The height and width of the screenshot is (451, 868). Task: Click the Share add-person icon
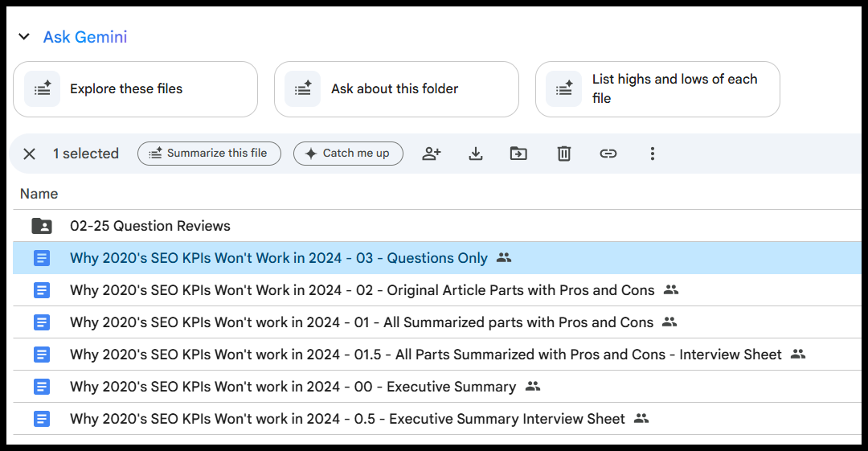[432, 154]
